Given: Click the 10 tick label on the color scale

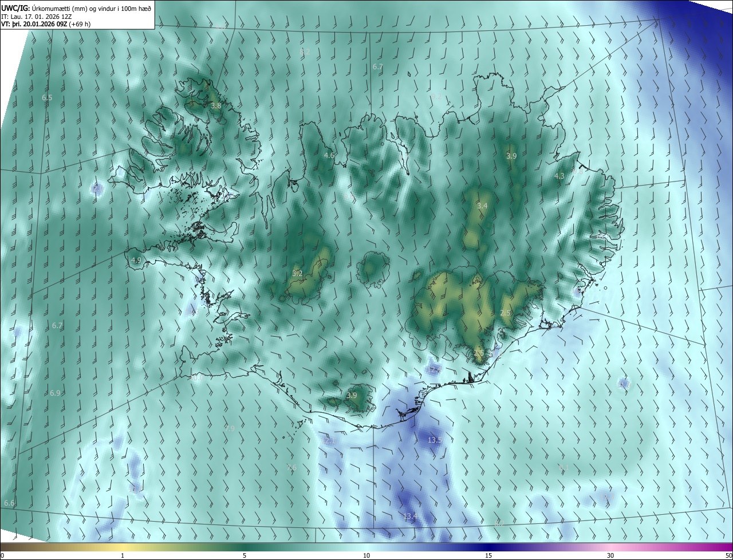Looking at the screenshot, I should (x=366, y=555).
